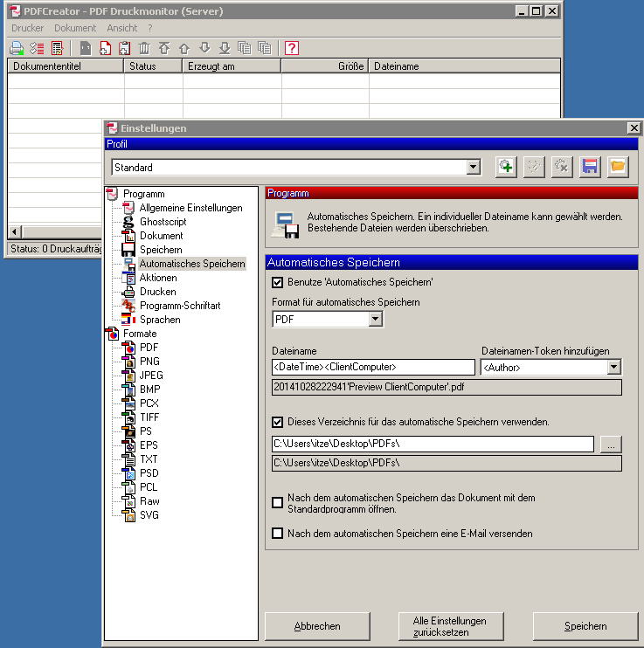Click the PSD format icon in the tree

[128, 473]
